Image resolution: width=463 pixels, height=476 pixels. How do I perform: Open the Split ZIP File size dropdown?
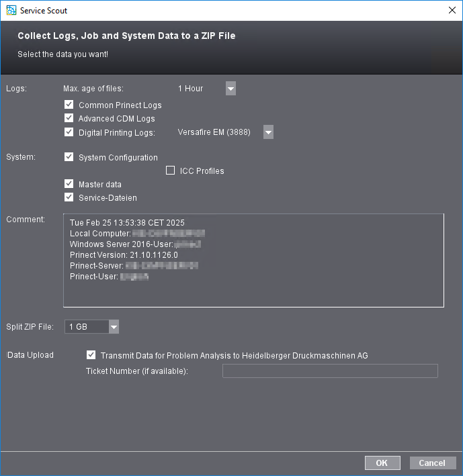point(114,327)
